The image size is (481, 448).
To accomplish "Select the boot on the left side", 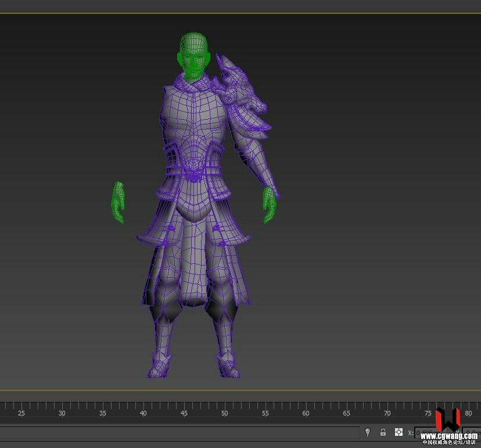I will [x=159, y=365].
